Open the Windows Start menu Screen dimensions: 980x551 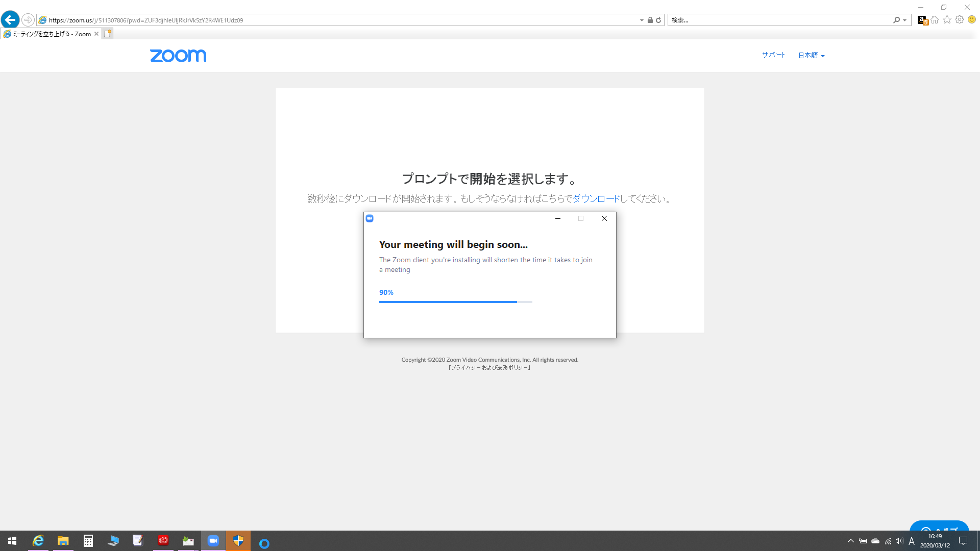click(12, 541)
